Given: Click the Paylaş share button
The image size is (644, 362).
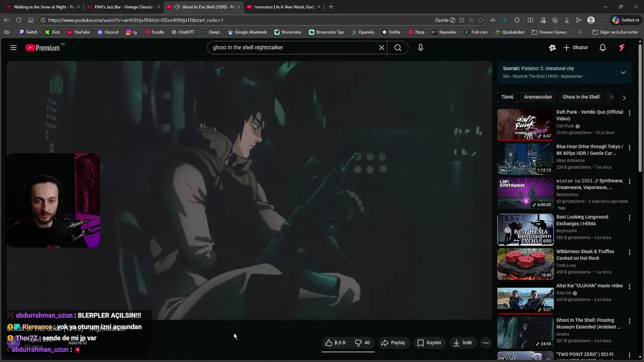Looking at the screenshot, I should pyautogui.click(x=393, y=343).
